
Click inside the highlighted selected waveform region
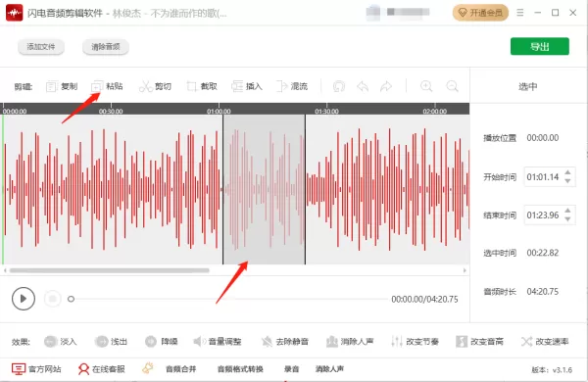[x=264, y=189]
